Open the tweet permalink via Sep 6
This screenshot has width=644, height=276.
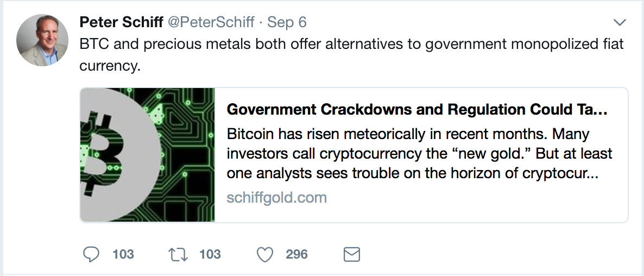coord(287,22)
